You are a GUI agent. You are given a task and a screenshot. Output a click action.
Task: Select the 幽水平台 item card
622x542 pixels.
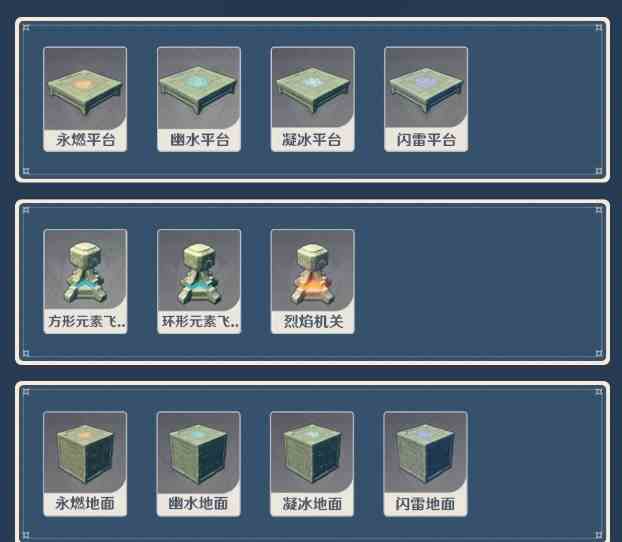(x=199, y=99)
